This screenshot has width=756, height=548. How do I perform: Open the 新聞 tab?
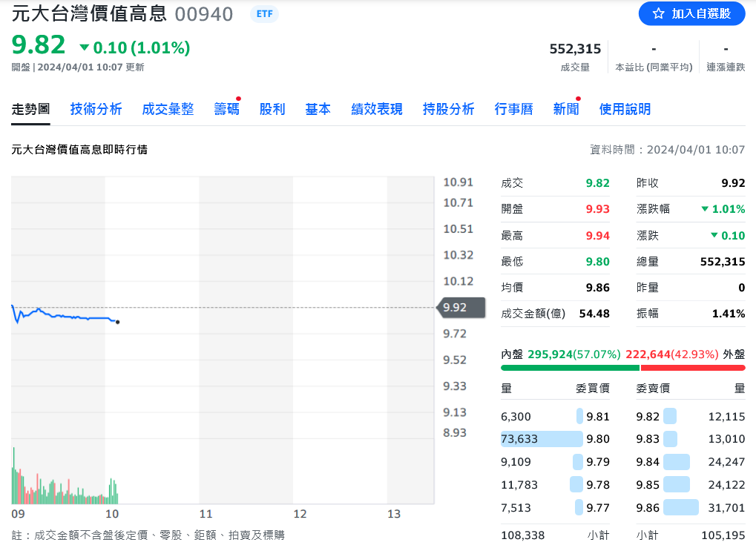tap(565, 109)
